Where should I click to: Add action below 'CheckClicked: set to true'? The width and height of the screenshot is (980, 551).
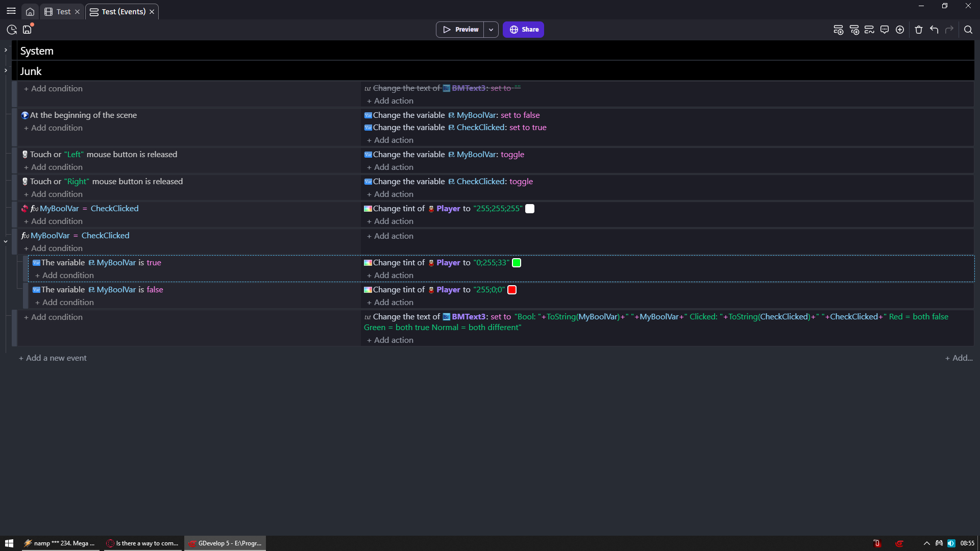tap(390, 140)
